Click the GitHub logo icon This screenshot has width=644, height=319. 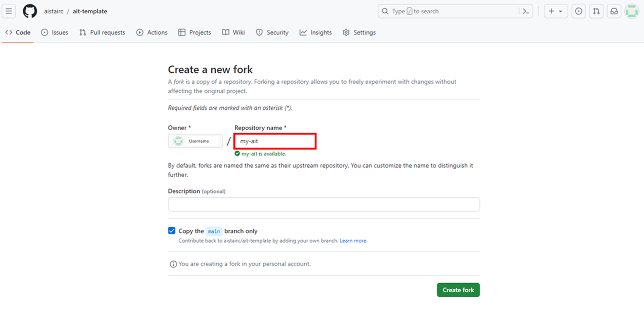click(x=30, y=11)
